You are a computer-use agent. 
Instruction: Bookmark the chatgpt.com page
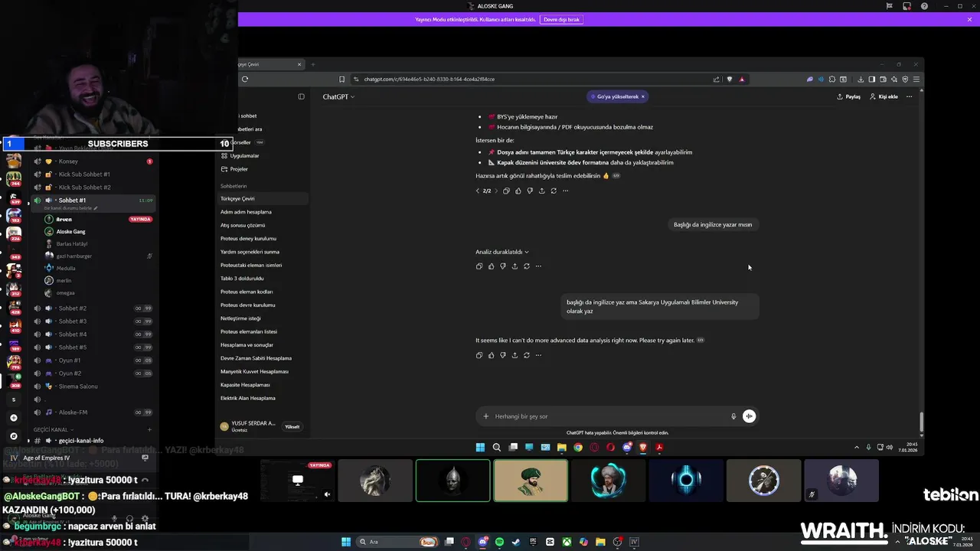tap(341, 79)
